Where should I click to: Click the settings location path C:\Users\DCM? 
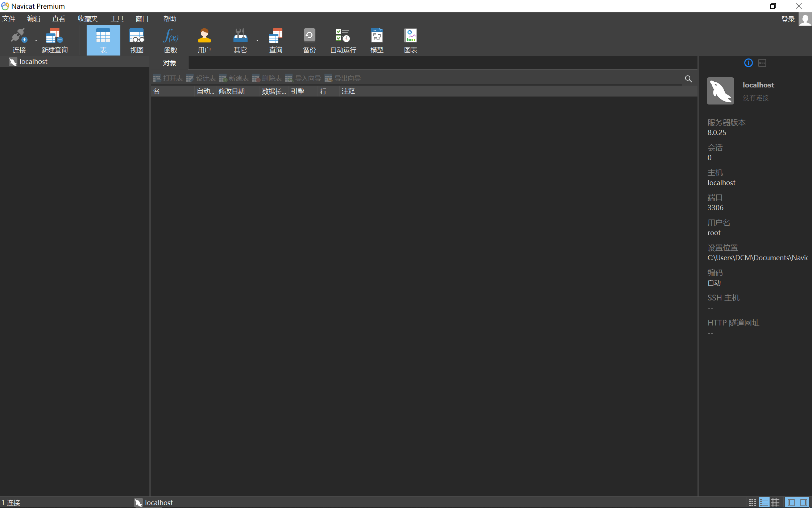758,258
